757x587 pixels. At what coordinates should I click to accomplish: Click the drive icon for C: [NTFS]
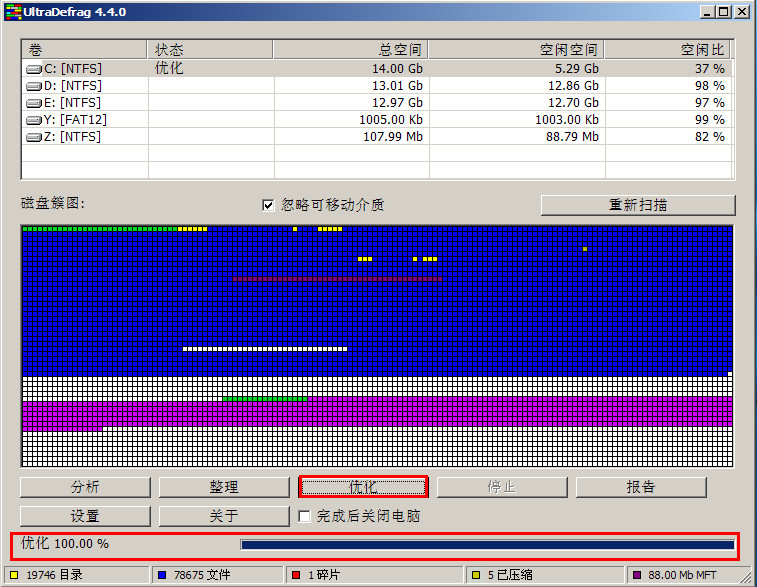[x=34, y=70]
